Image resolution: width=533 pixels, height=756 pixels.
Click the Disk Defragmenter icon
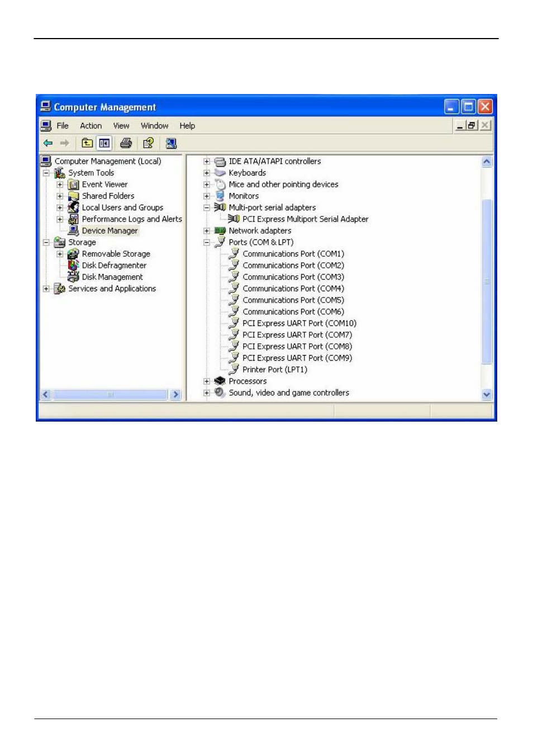click(73, 266)
